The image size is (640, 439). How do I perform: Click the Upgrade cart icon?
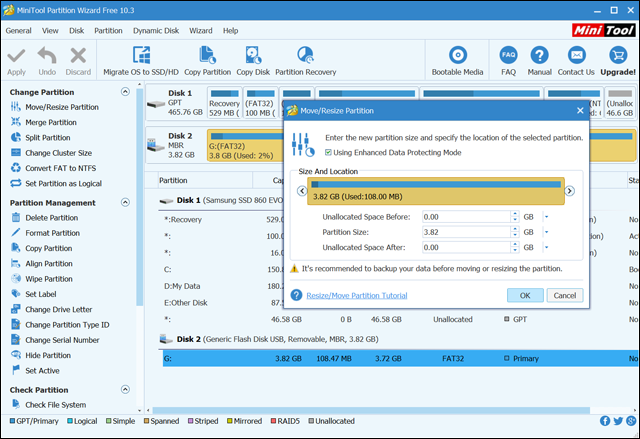(x=618, y=55)
